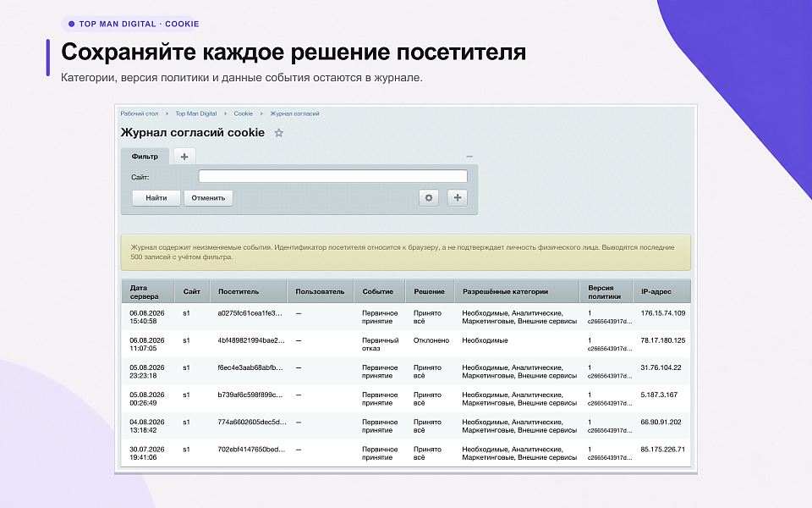Screen dimensions: 812x508
Task: Click IP address 5.187.3.167
Action: pos(659,395)
